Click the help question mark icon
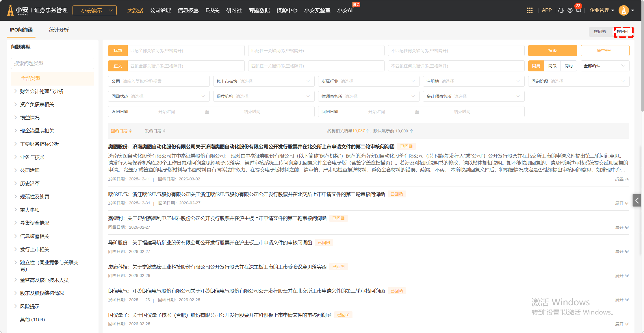 tap(570, 10)
